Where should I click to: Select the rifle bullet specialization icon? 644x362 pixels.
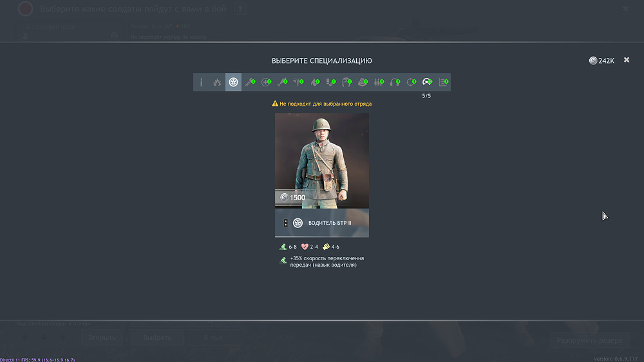(x=201, y=82)
